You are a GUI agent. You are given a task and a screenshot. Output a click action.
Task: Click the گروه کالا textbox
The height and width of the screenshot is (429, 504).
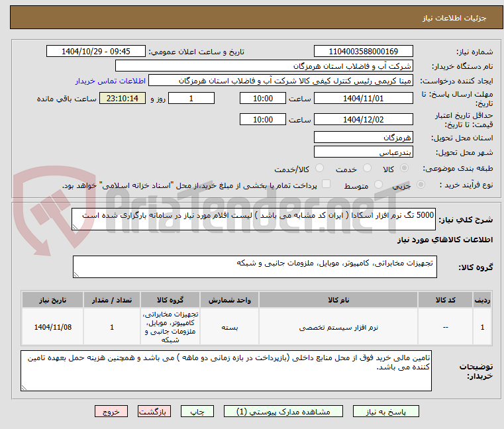click(254, 267)
